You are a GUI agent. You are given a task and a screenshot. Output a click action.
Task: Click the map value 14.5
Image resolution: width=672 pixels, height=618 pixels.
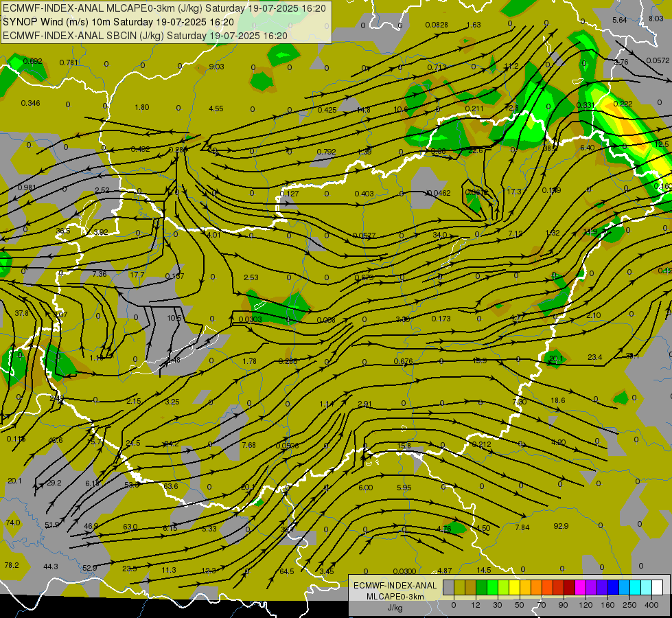point(484,570)
